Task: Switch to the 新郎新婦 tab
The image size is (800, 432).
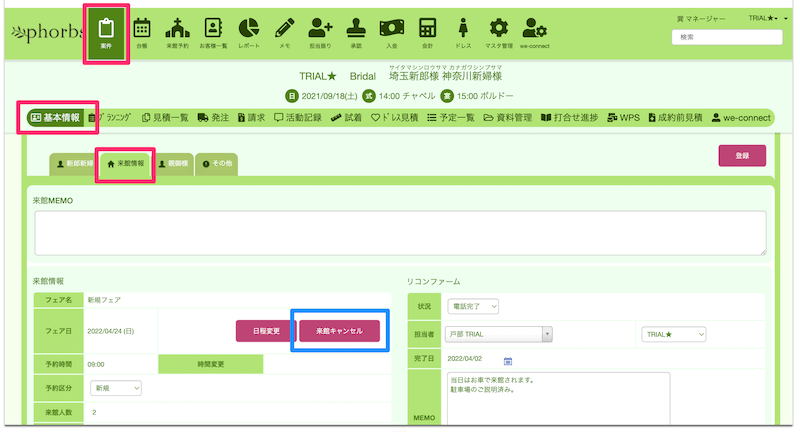Action: [75, 164]
